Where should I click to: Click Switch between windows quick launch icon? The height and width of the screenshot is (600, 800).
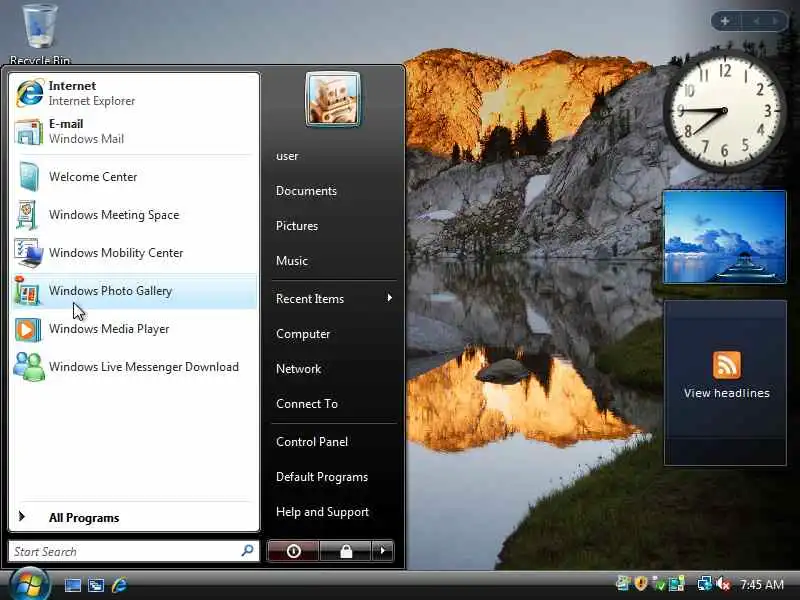coord(96,585)
